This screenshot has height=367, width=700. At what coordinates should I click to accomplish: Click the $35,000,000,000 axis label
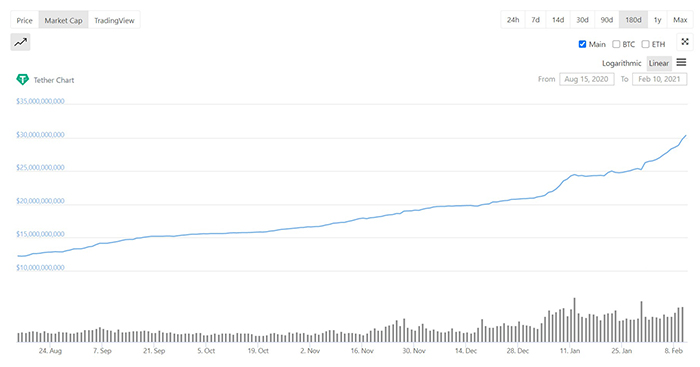40,101
